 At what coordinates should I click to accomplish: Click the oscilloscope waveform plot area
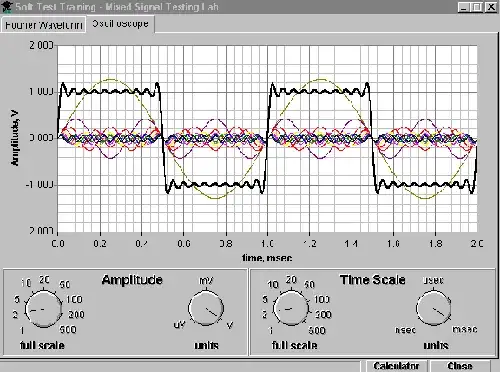click(267, 139)
